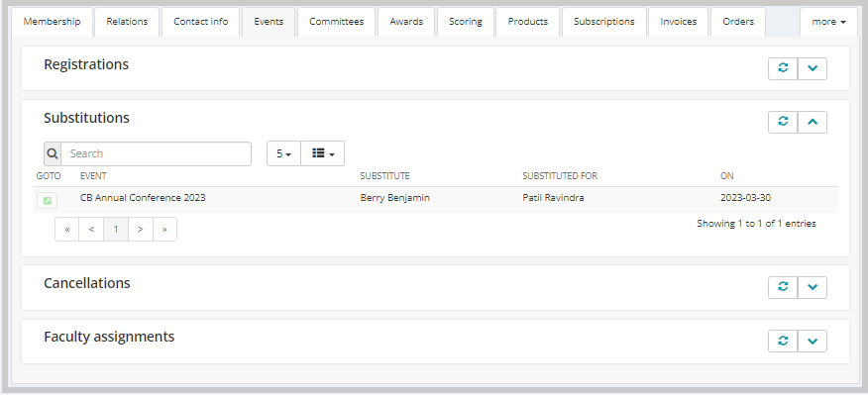Click the Patil Ravindra cell
The image size is (868, 395).
553,198
